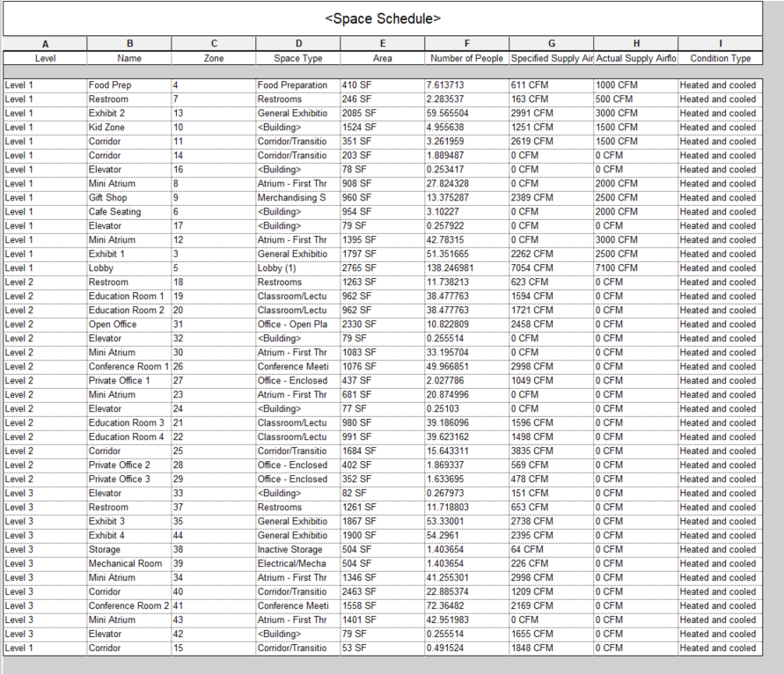Select the 1000 CFM actual airflow cell
This screenshot has width=784, height=674.
[636, 85]
